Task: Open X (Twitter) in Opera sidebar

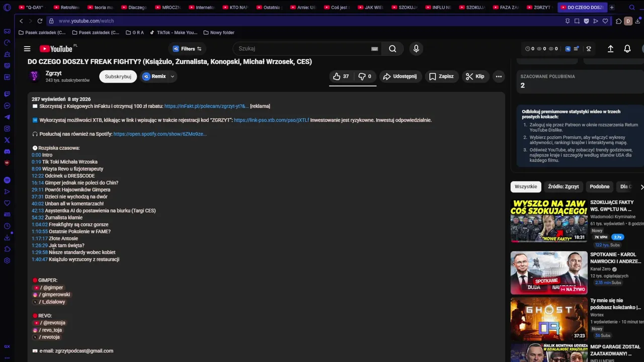Action: [x=7, y=140]
